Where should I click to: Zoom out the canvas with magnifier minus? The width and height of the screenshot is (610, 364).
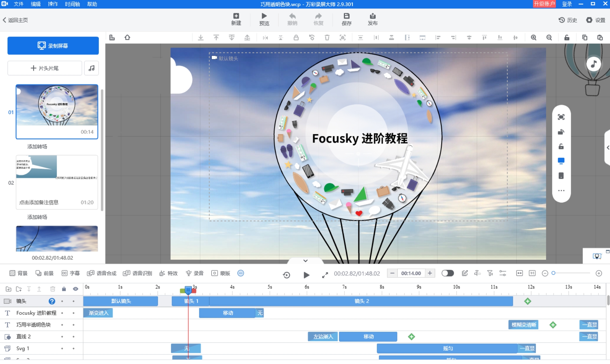549,38
